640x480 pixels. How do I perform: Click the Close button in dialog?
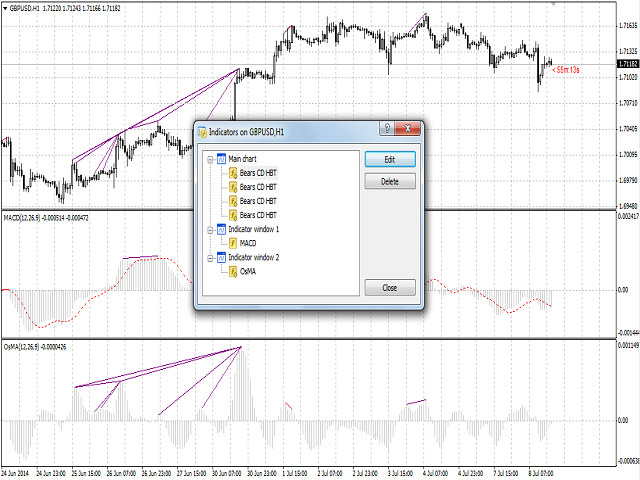pyautogui.click(x=390, y=288)
